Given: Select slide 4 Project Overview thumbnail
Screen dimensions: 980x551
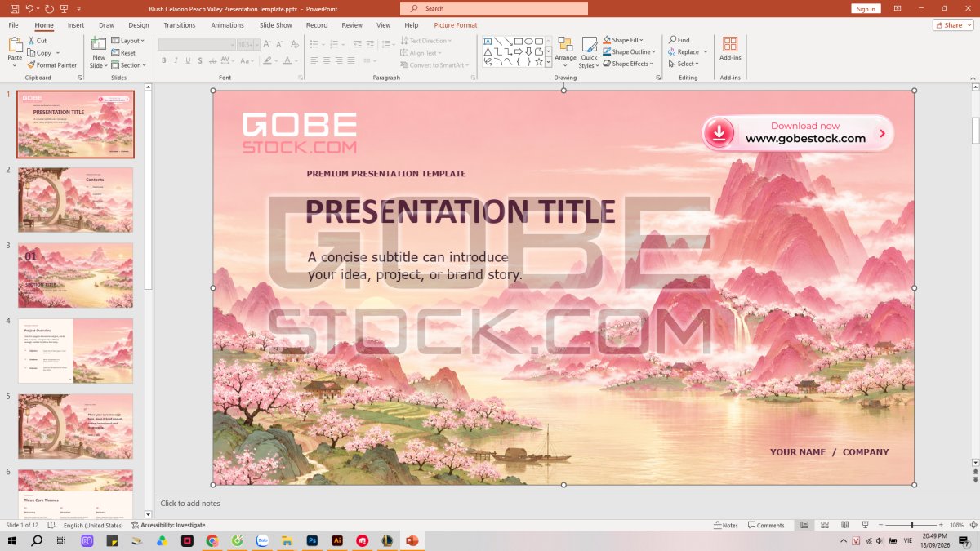Looking at the screenshot, I should (x=75, y=351).
